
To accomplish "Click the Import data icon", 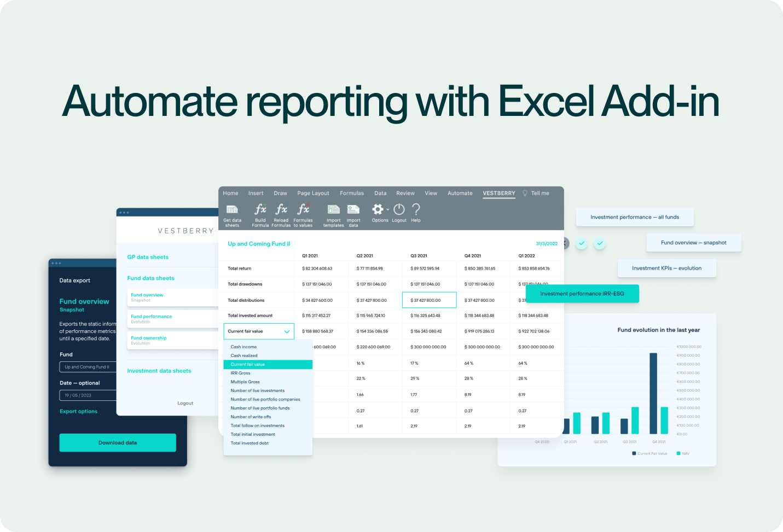I will [353, 209].
